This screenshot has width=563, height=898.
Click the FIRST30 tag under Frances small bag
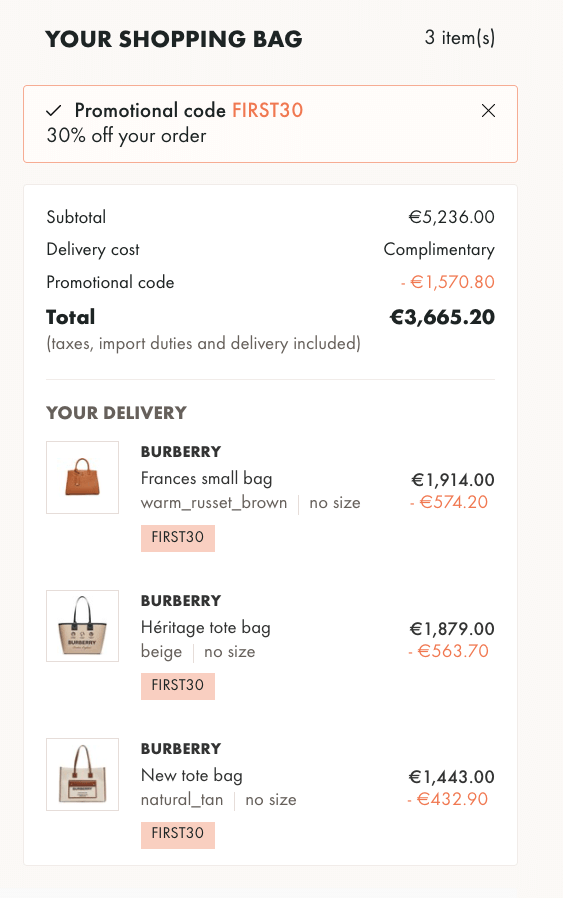coord(178,538)
